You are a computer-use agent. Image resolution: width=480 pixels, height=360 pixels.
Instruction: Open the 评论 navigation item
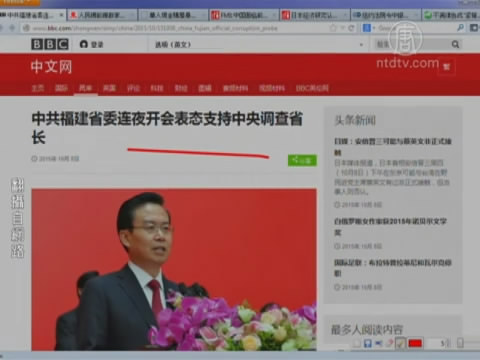133,88
